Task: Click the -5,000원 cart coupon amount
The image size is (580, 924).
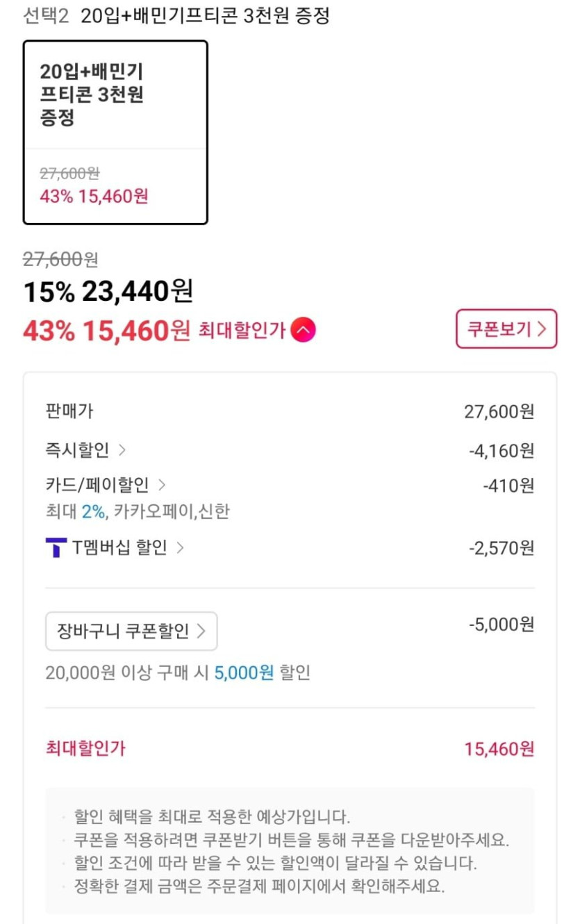Action: 501,625
